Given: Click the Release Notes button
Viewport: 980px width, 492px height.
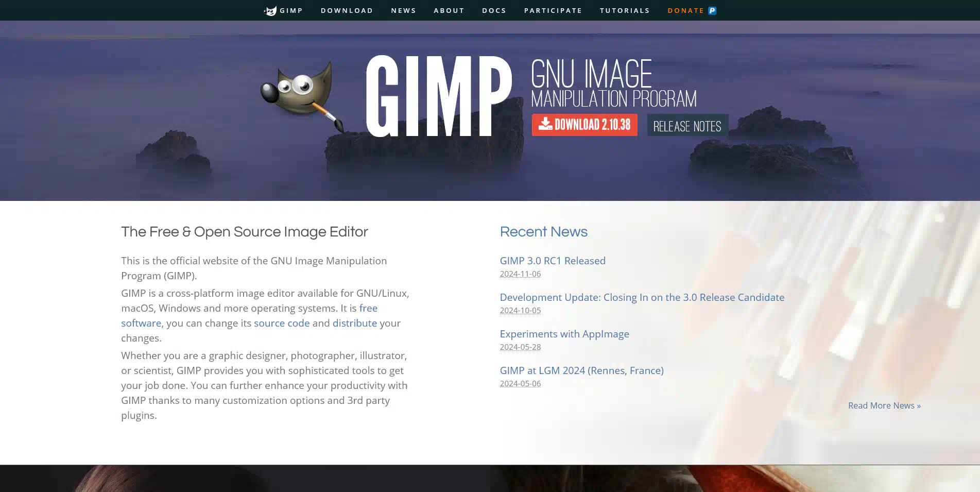Looking at the screenshot, I should 687,125.
